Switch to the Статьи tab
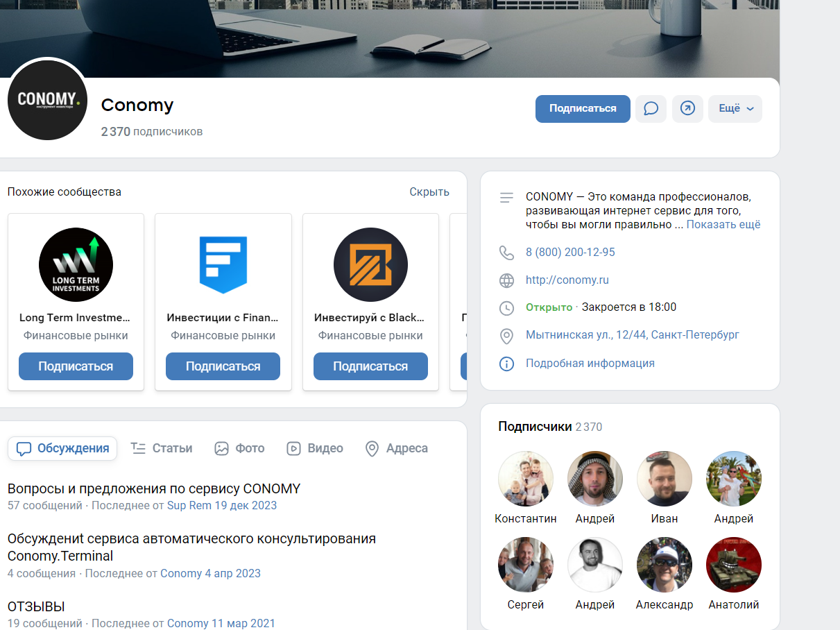This screenshot has width=840, height=630. coord(162,448)
